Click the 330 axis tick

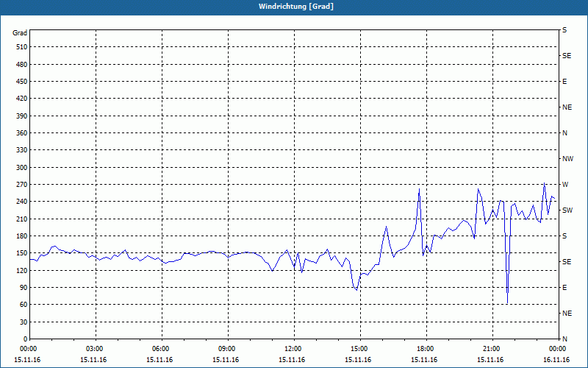point(22,150)
